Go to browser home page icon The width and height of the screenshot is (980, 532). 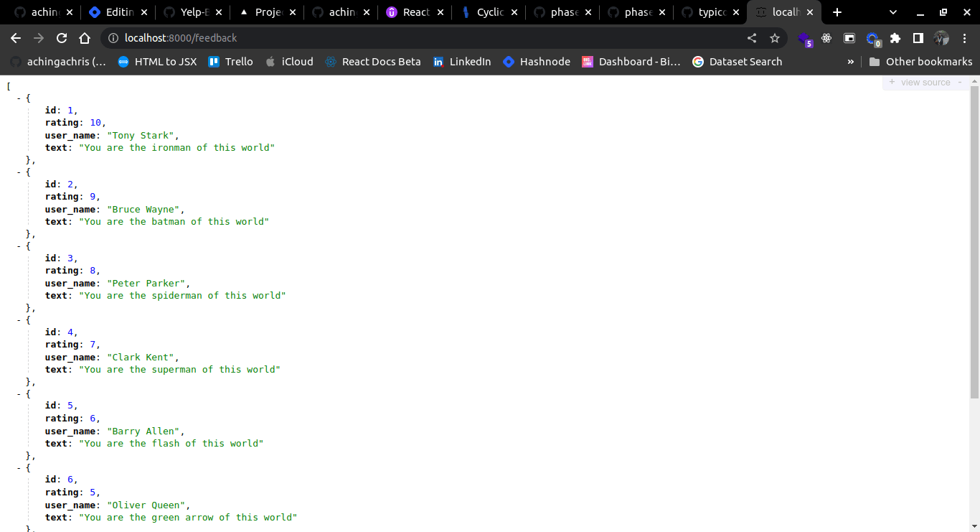pos(85,38)
